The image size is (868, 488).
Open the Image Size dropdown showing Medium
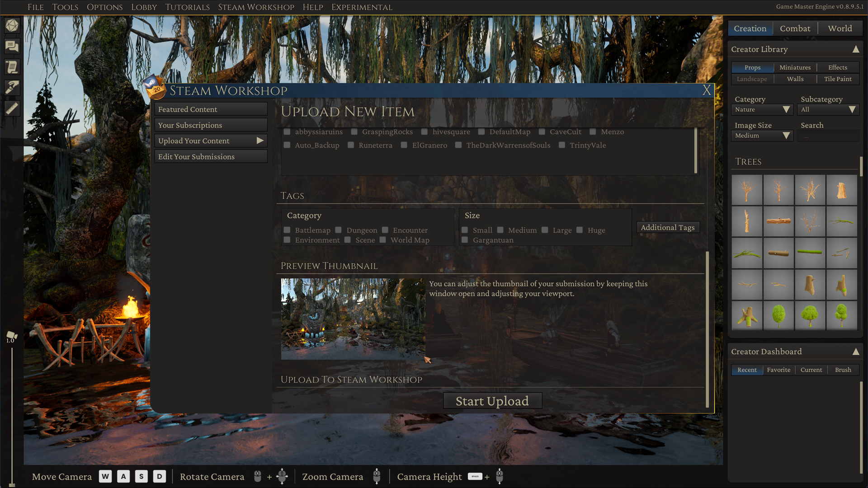pos(762,136)
